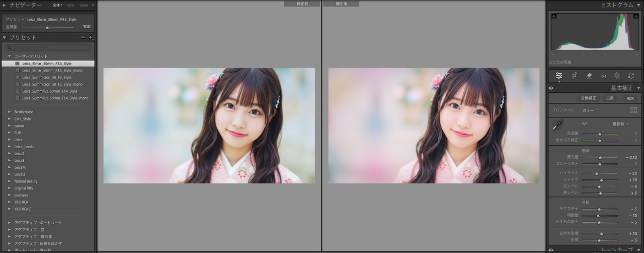The width and height of the screenshot is (644, 253).
Task: Click the 自動補正 auto button
Action: coord(588,98)
